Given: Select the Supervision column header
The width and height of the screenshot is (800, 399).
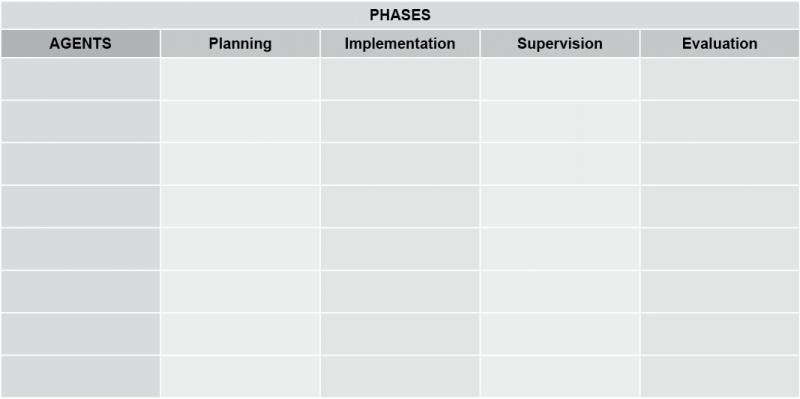Looking at the screenshot, I should 560,43.
